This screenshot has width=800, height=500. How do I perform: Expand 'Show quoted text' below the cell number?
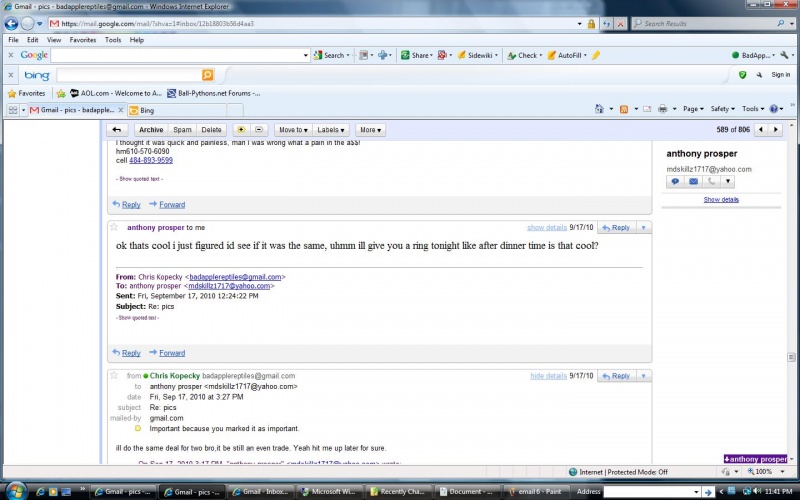coord(139,179)
